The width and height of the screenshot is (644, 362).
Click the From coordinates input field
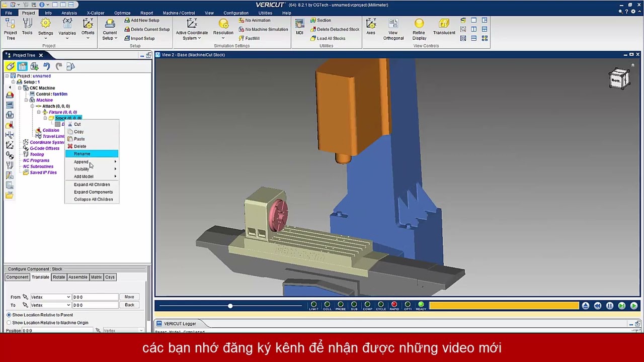coord(95,297)
